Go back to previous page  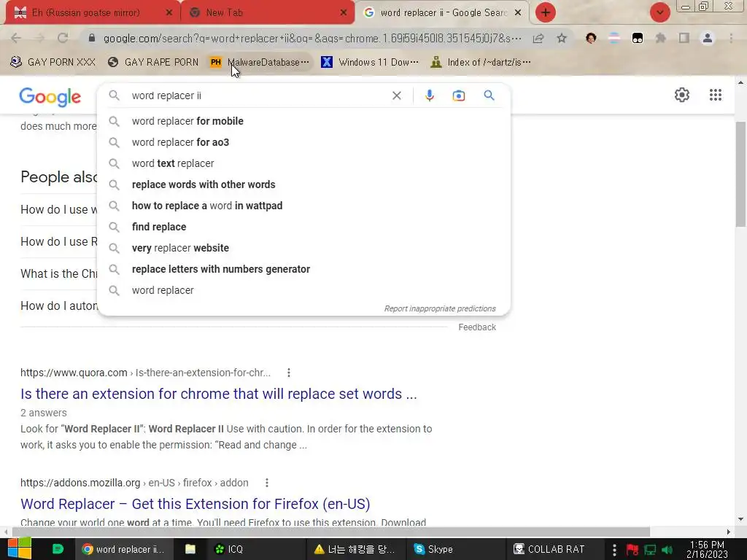16,38
